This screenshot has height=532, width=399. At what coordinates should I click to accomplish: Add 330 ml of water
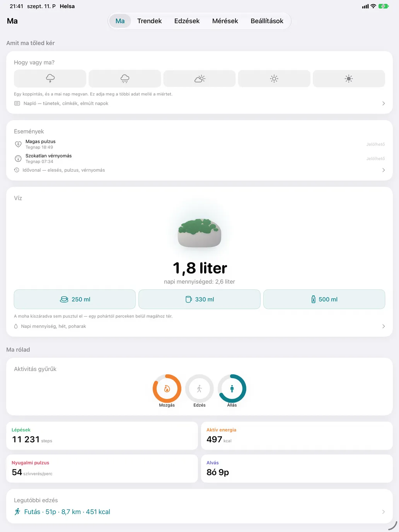(199, 299)
